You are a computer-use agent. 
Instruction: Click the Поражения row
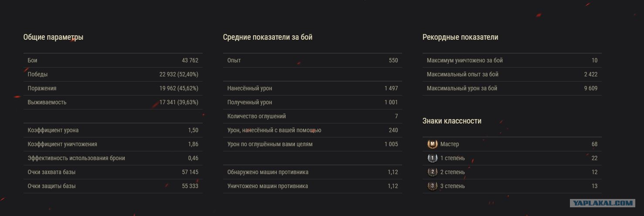coord(113,88)
